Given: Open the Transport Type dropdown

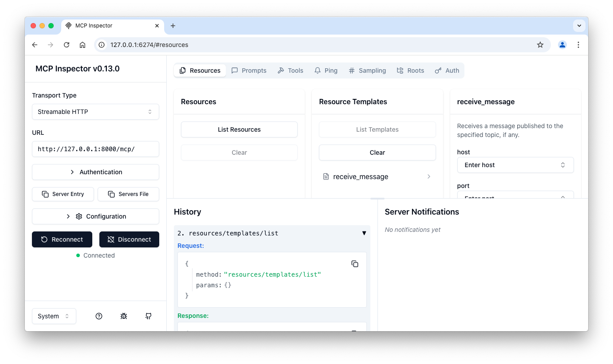Looking at the screenshot, I should [95, 112].
